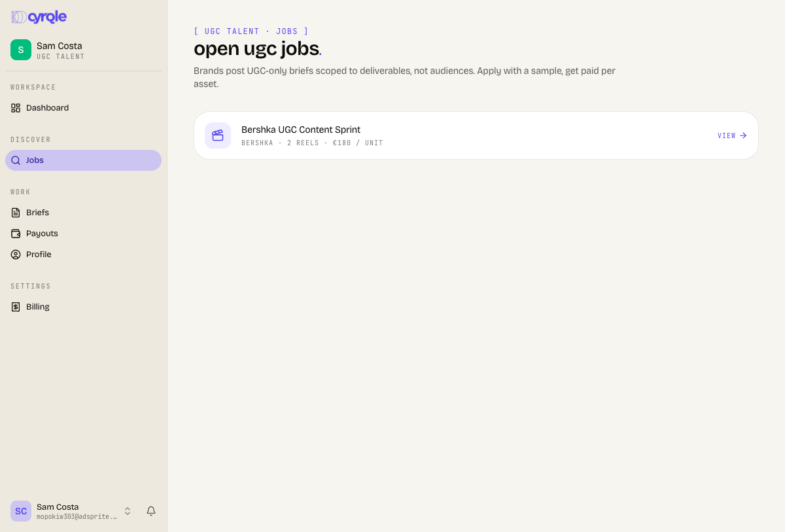This screenshot has width=785, height=532.
Task: Click the WORK section label
Action: (20, 192)
